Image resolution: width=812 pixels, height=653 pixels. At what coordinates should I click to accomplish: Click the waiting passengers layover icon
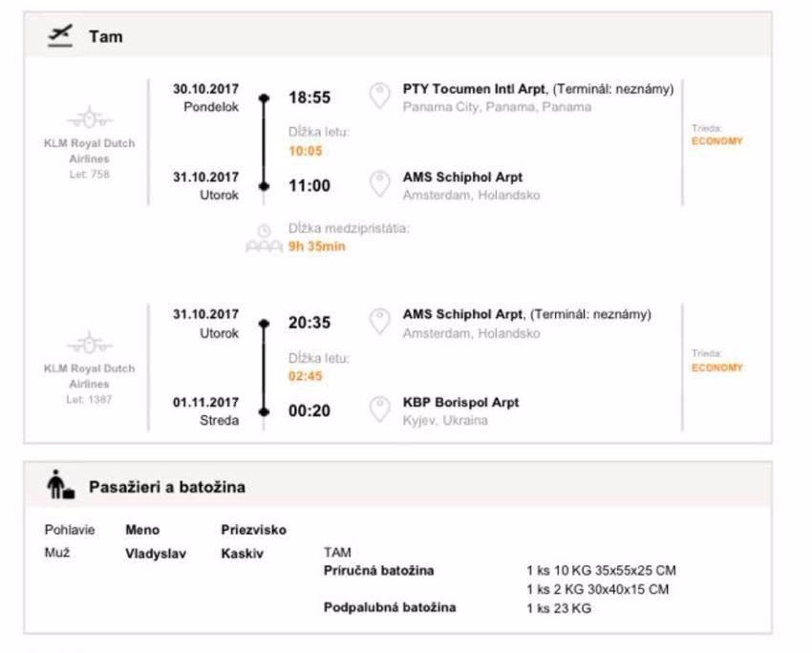point(265,246)
